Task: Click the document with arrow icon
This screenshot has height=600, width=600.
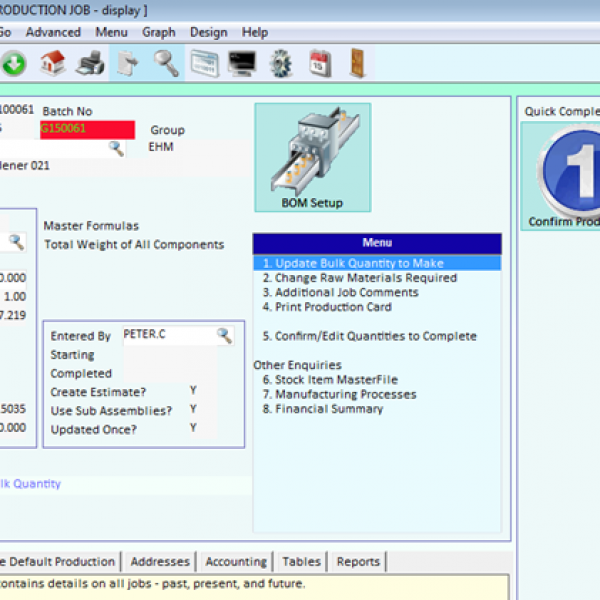Action: tap(127, 63)
